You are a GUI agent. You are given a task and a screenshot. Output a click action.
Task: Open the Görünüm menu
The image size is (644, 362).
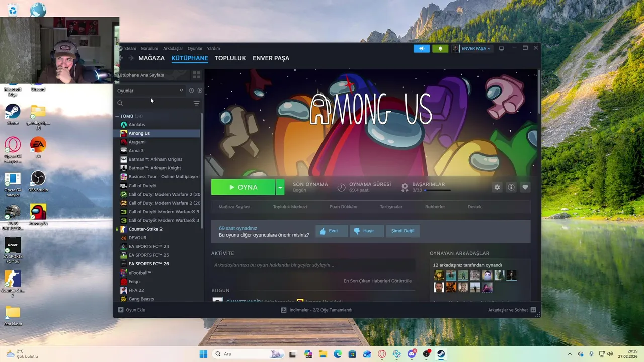point(149,49)
